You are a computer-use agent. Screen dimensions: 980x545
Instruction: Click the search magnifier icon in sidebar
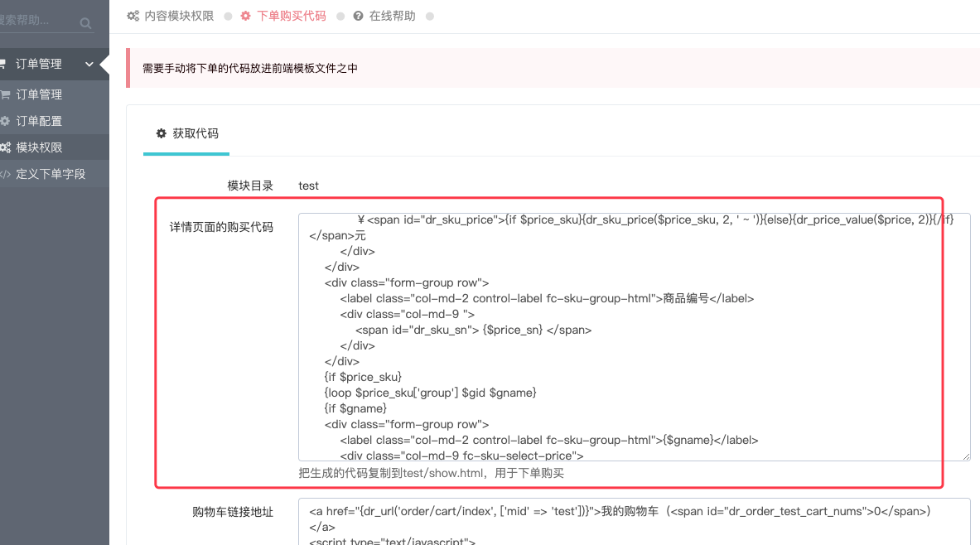85,23
